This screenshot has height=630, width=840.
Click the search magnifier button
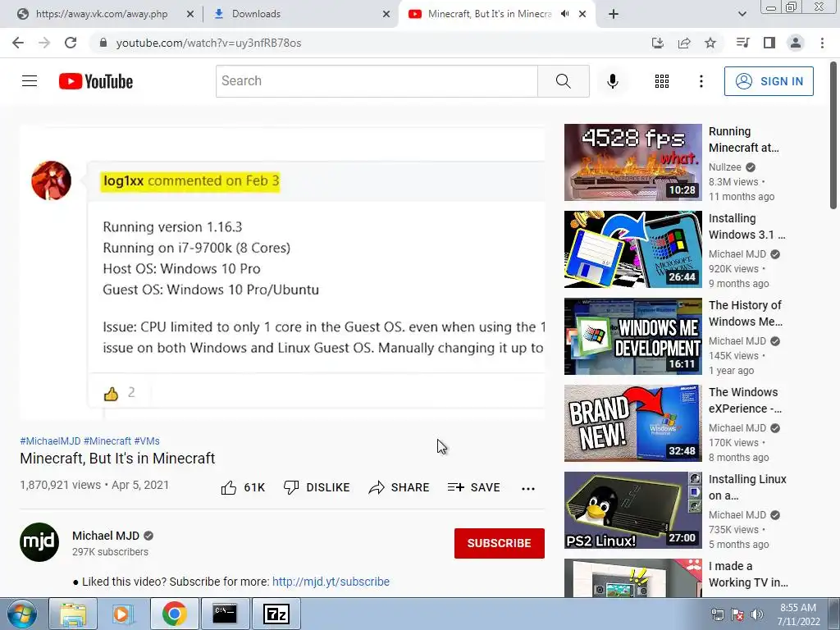click(563, 81)
